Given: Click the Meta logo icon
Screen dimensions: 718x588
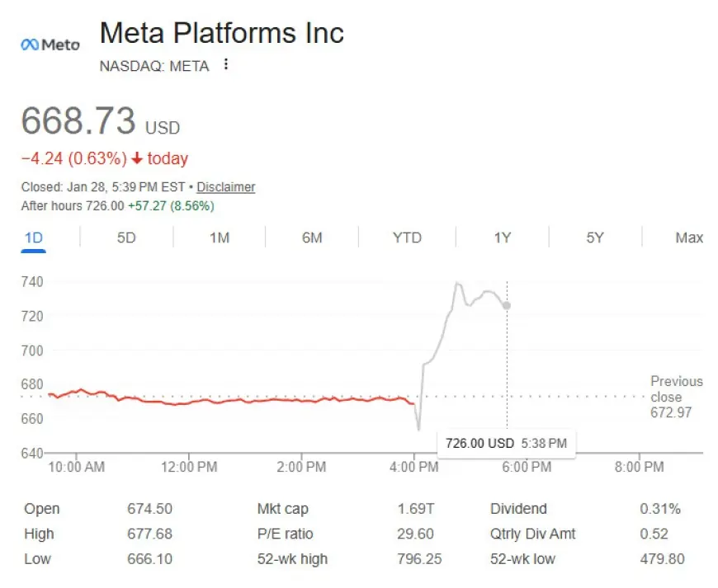Looking at the screenshot, I should pyautogui.click(x=50, y=45).
